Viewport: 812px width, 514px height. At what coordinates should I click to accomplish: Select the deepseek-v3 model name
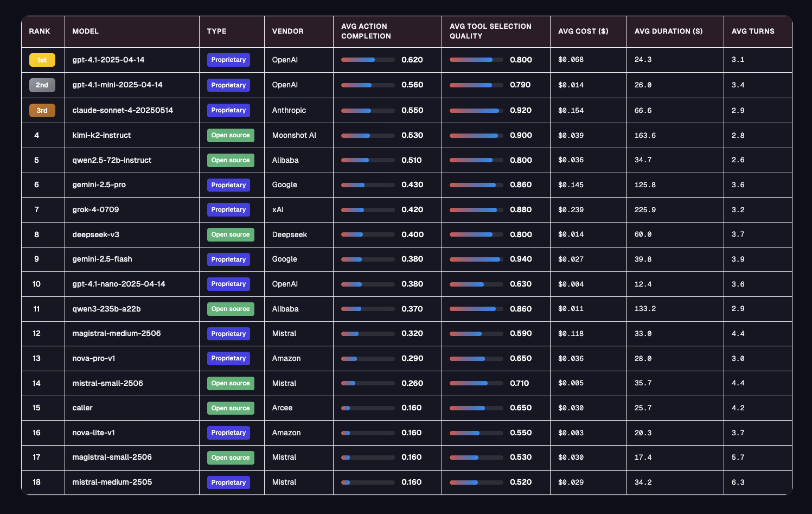(x=95, y=234)
